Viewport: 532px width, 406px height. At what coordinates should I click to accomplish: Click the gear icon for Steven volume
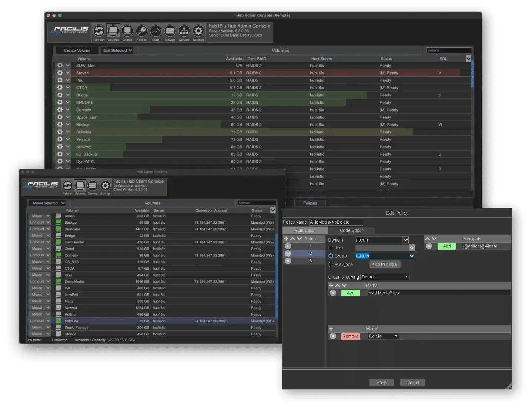point(60,73)
